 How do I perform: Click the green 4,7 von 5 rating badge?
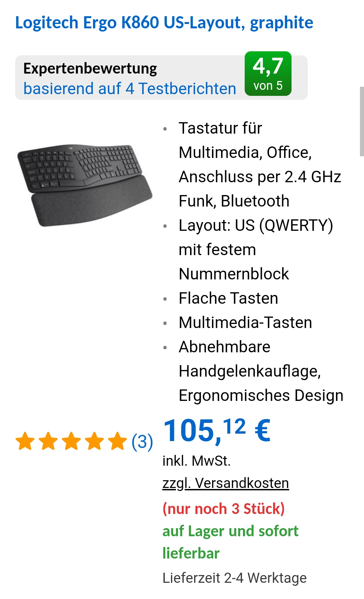click(268, 74)
